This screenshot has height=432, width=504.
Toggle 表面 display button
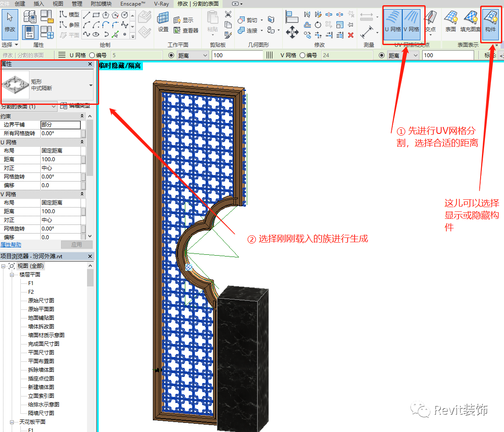(x=451, y=21)
